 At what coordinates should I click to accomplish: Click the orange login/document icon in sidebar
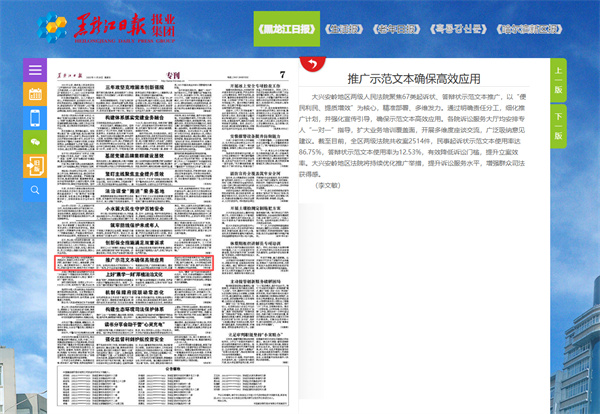[35, 165]
